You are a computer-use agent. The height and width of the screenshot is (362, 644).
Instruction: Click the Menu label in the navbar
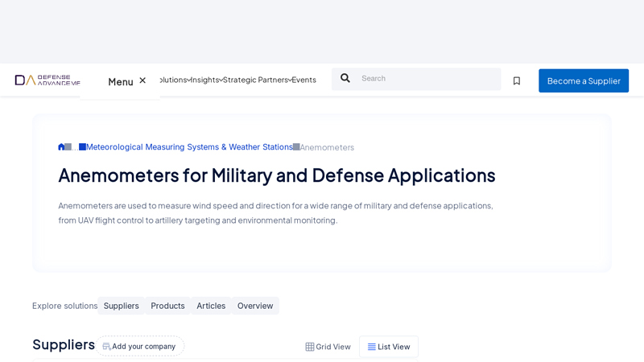[120, 82]
